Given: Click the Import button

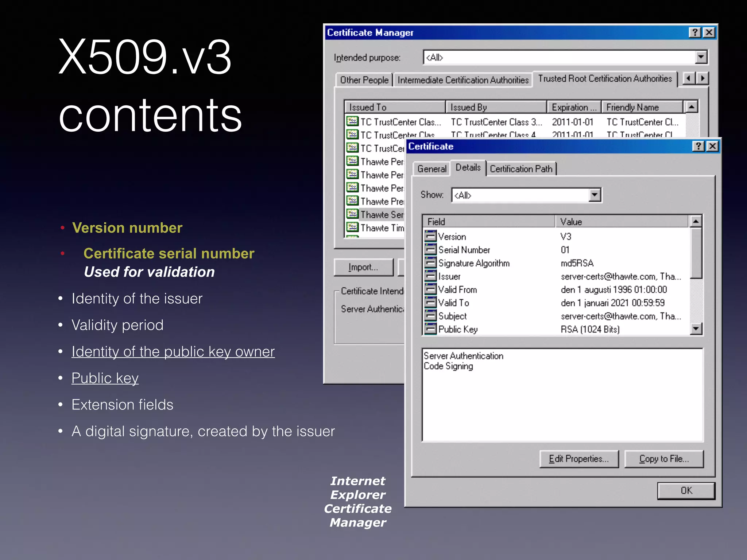Looking at the screenshot, I should tap(363, 267).
